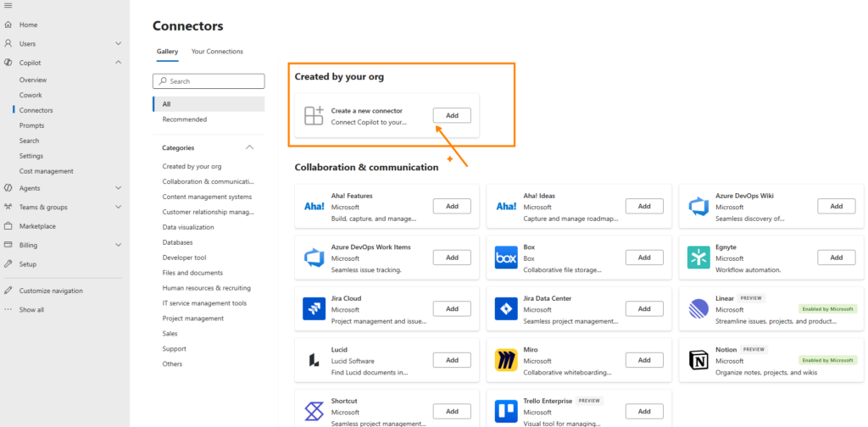Click the Create a new connector grid icon

(314, 115)
